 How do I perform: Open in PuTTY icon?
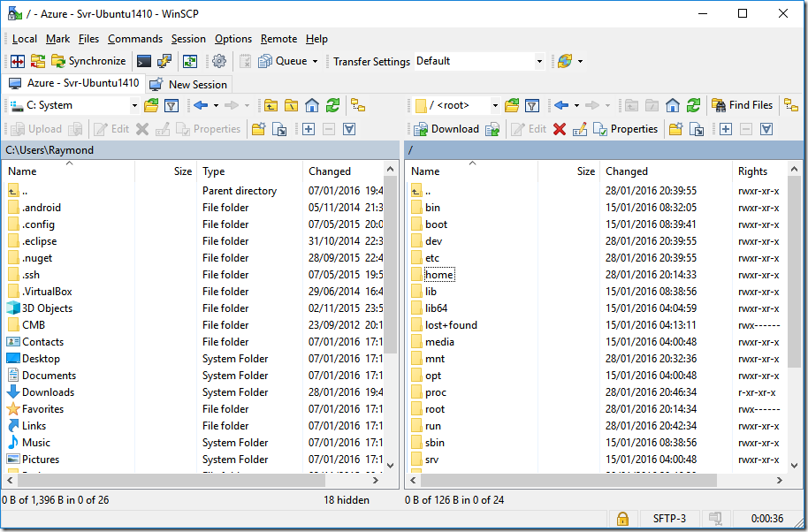pyautogui.click(x=164, y=61)
